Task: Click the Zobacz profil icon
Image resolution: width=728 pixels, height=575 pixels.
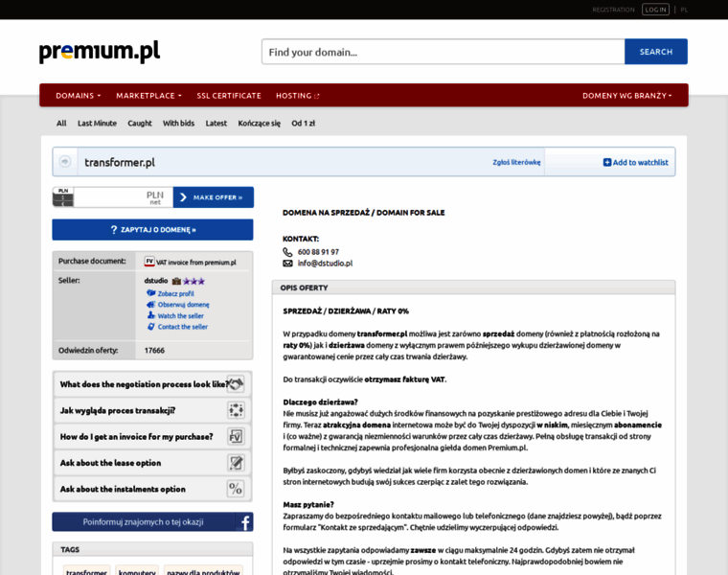Action: [151, 293]
